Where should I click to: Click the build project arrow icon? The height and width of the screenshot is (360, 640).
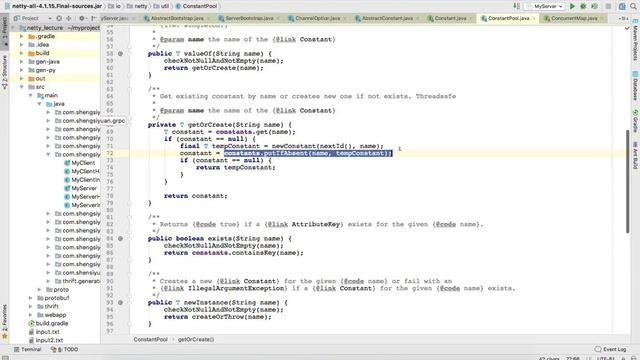click(516, 6)
